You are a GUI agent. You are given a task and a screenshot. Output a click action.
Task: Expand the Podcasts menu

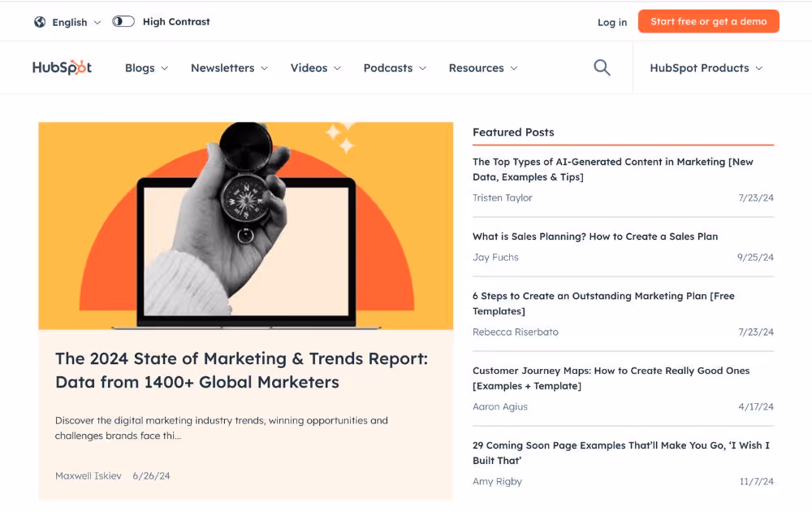tap(395, 68)
